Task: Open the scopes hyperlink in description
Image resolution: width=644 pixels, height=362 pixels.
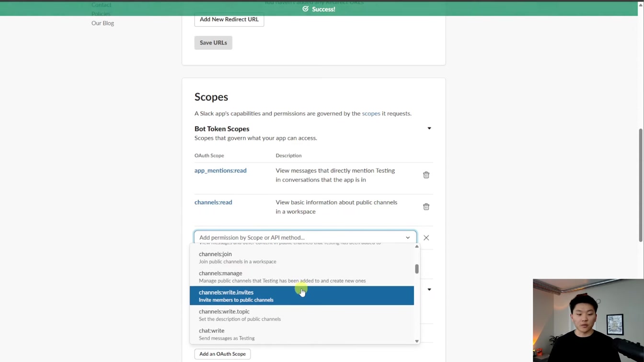Action: click(x=371, y=113)
